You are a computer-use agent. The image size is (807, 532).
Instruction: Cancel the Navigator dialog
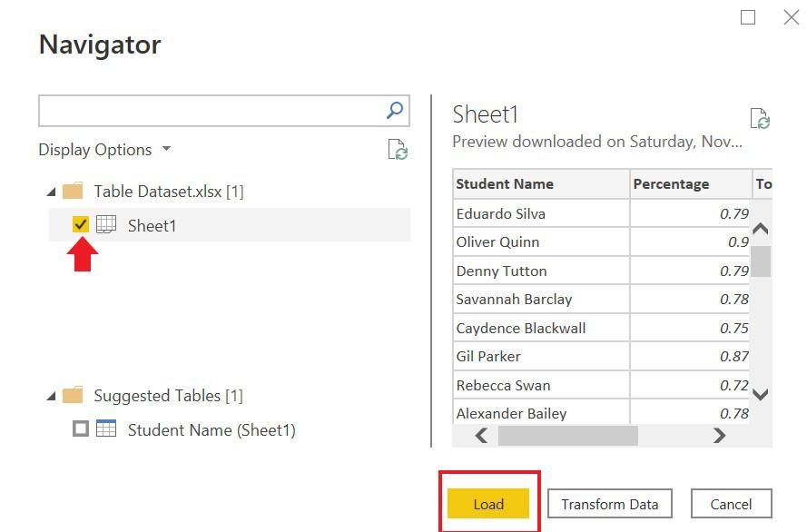click(731, 504)
